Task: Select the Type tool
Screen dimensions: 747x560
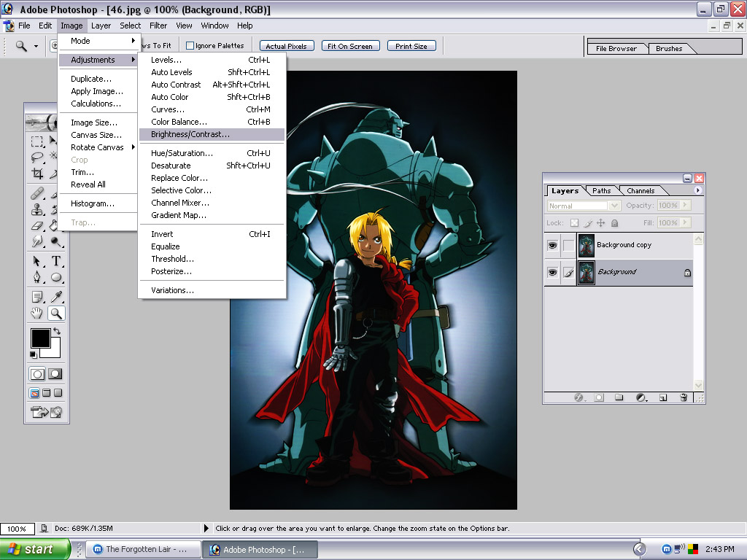Action: click(x=56, y=261)
